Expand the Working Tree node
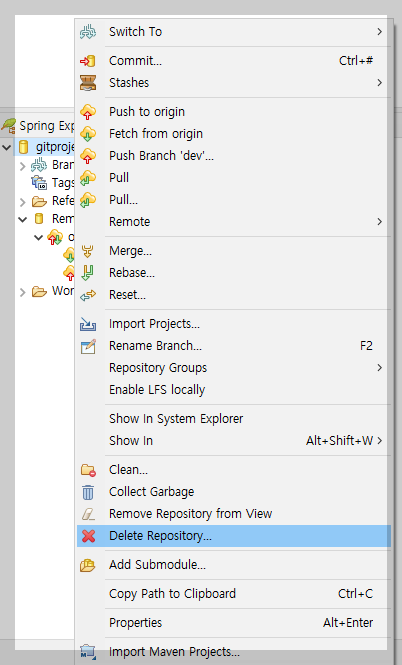Screen dimensions: 402x665 [x=23, y=292]
